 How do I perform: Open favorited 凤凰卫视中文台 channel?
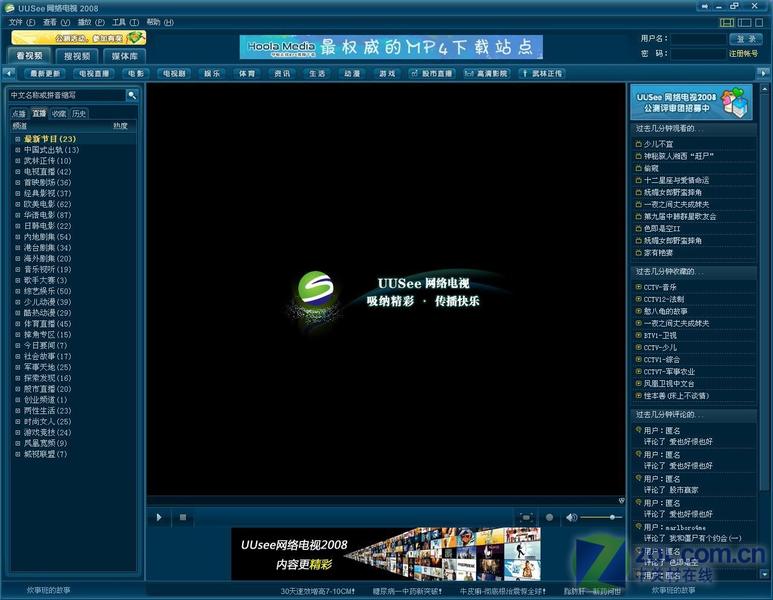pyautogui.click(x=668, y=384)
